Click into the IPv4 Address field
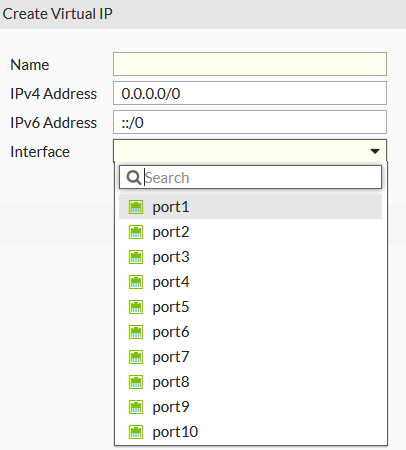Screen dimensions: 406x450 [x=250, y=93]
